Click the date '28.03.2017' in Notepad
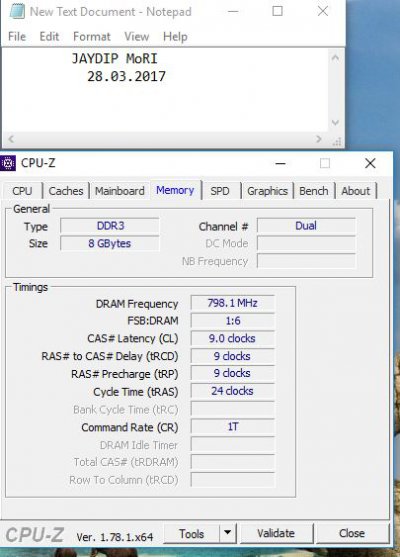Viewport: 400px width, 557px height. [x=126, y=76]
